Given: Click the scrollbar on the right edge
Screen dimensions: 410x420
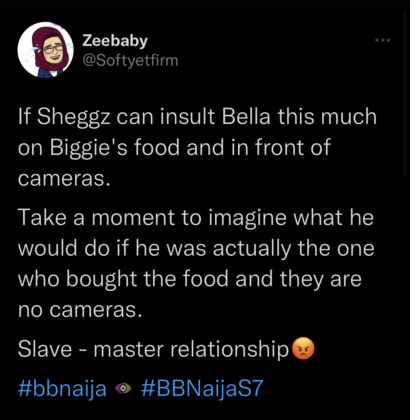Looking at the screenshot, I should tap(406, 93).
